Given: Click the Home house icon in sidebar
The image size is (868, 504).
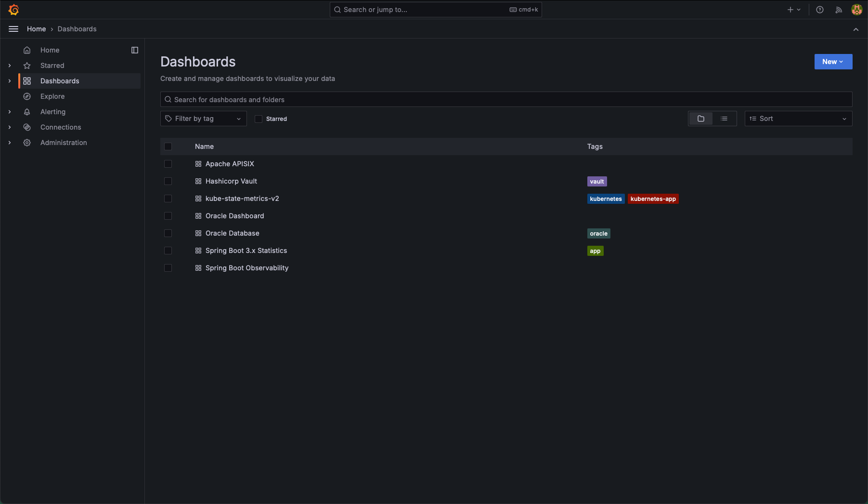Looking at the screenshot, I should (27, 50).
